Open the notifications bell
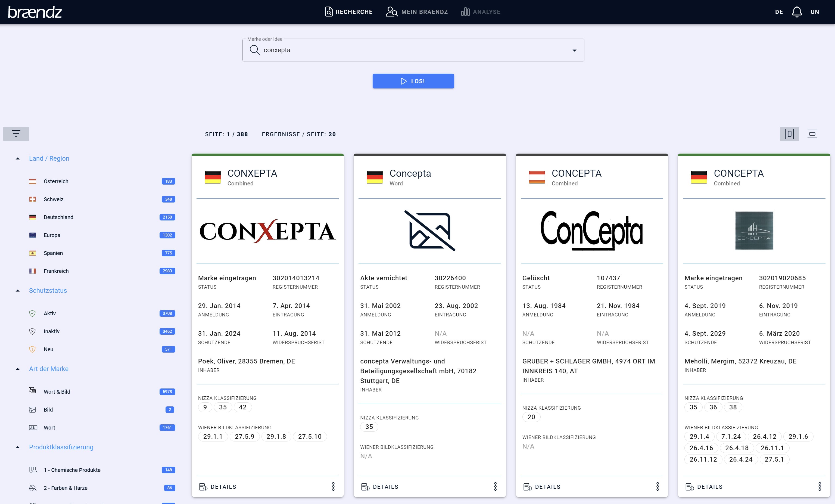 pyautogui.click(x=796, y=12)
